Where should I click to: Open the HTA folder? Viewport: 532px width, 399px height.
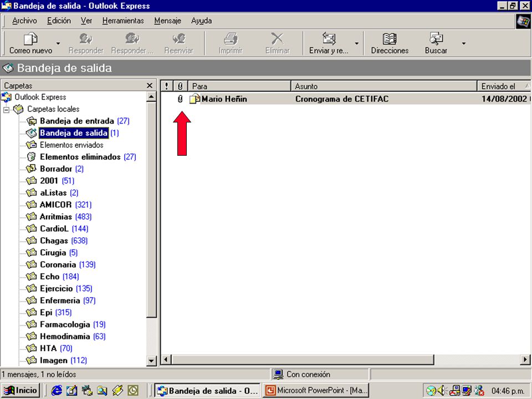click(48, 349)
